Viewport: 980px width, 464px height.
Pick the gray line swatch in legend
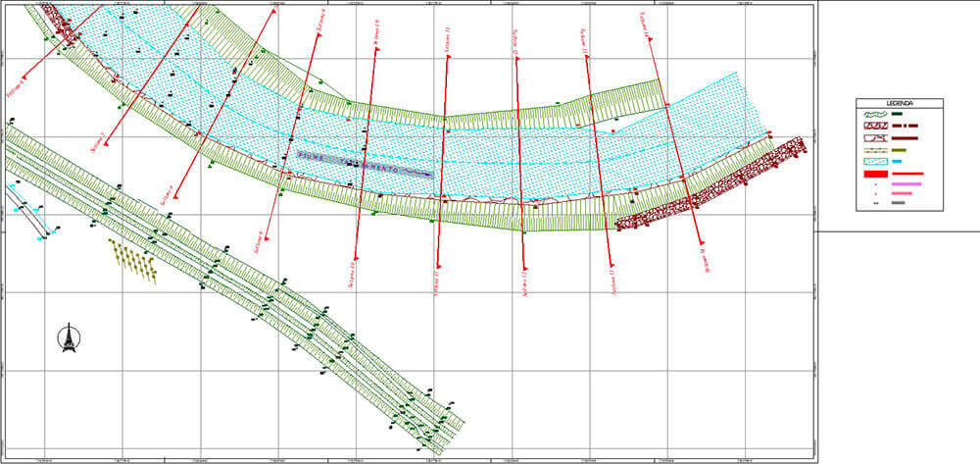(x=899, y=204)
